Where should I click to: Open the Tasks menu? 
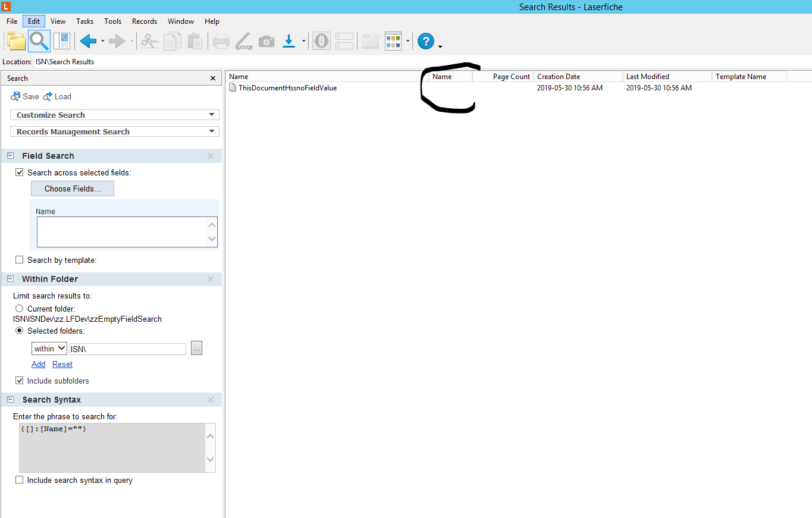coord(85,21)
